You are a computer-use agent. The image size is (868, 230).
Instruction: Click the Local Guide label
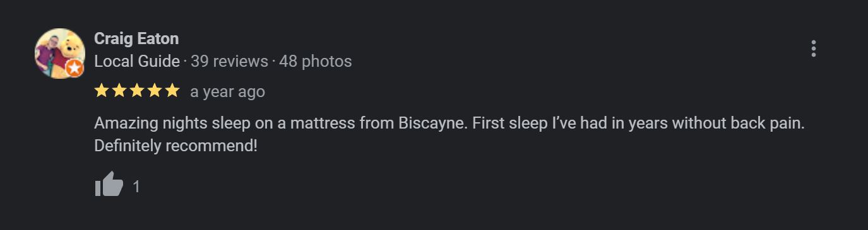point(137,61)
